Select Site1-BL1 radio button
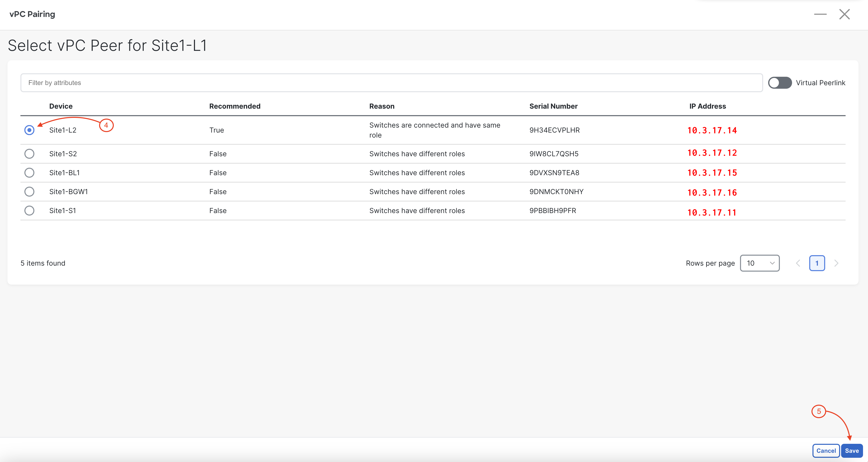 (29, 173)
